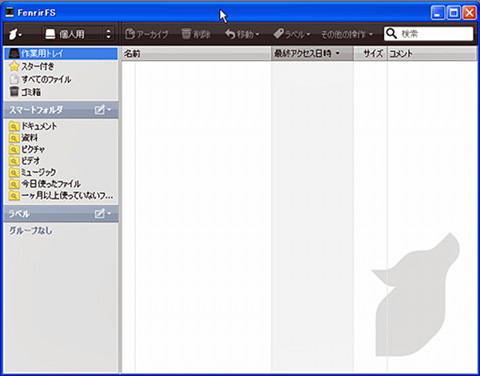480x376 pixels.
Task: Open the 今日使ったファイル smart folder
Action: point(61,184)
